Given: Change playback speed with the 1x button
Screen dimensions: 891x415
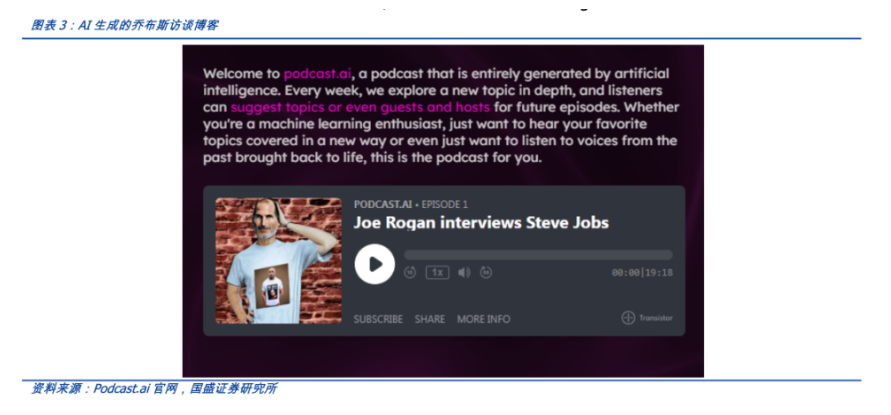Looking at the screenshot, I should 437,273.
